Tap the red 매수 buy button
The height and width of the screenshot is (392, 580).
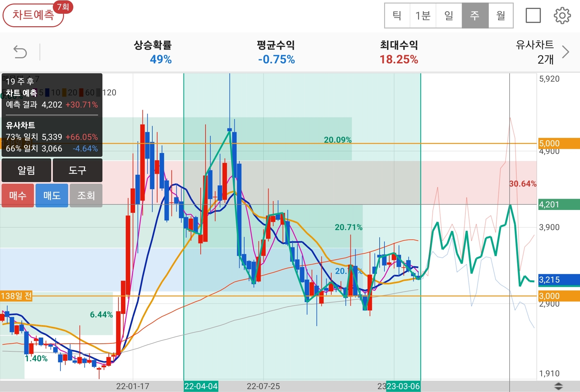pos(18,196)
